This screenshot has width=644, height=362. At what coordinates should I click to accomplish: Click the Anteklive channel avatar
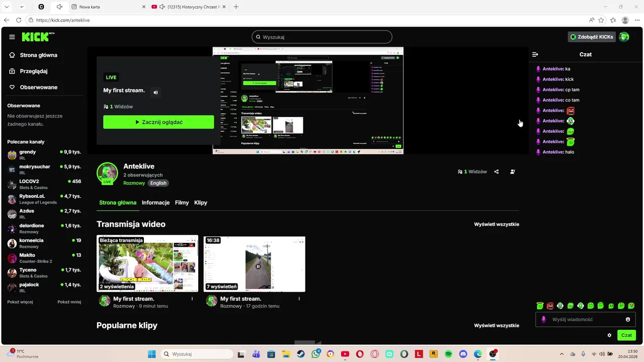pos(107,173)
